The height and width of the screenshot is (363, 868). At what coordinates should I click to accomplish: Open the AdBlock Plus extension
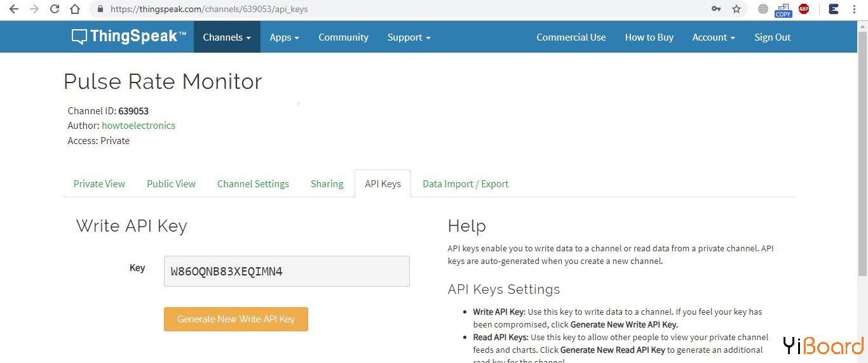coord(804,9)
